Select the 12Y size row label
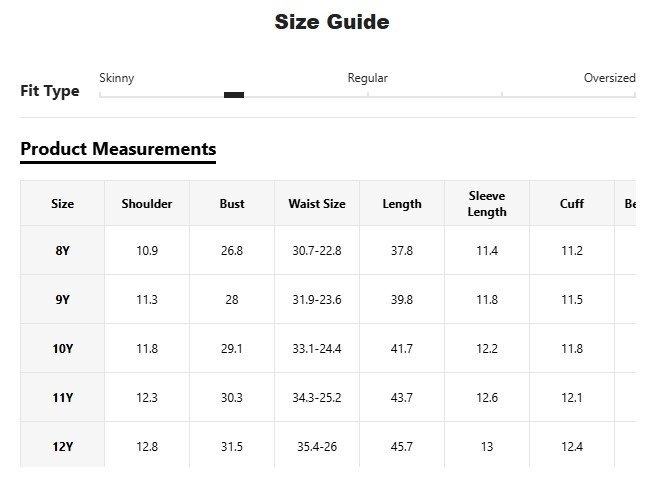This screenshot has width=666, height=485. pyautogui.click(x=63, y=447)
